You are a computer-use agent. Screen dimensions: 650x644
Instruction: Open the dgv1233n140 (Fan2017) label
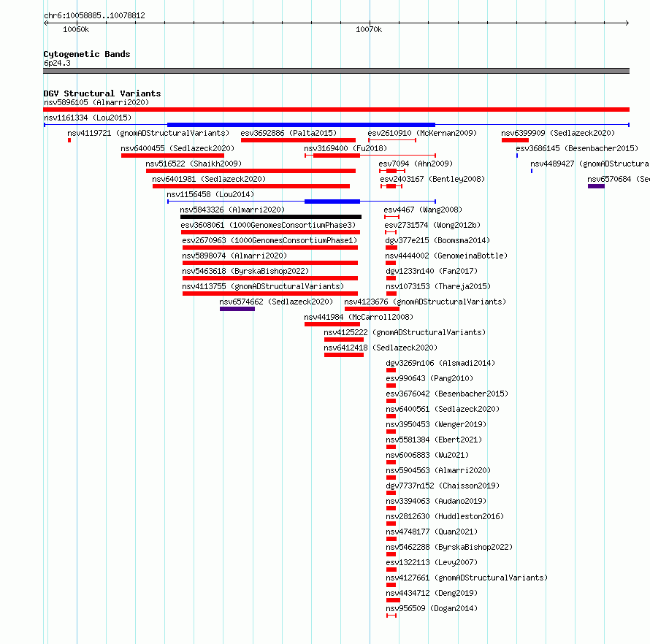pyautogui.click(x=432, y=271)
